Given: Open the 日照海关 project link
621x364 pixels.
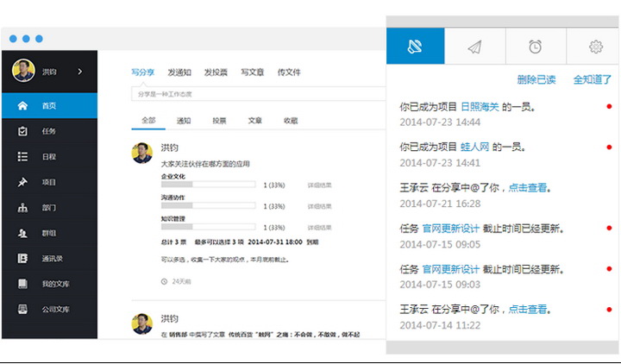Looking at the screenshot, I should tap(480, 107).
